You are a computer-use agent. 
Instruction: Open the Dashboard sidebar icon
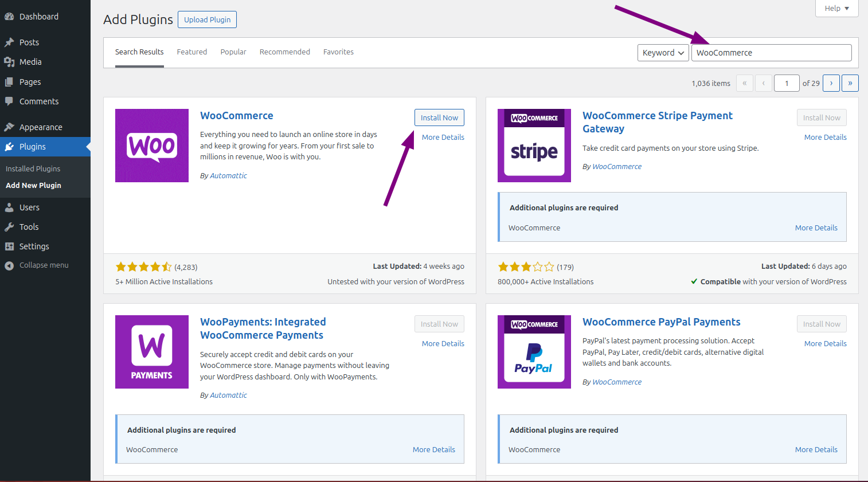coord(10,16)
